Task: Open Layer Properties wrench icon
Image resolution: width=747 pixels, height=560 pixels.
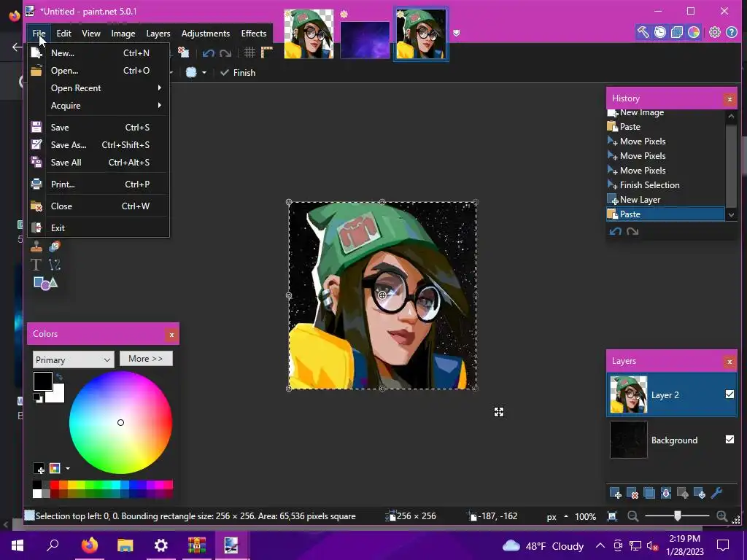Action: (716, 494)
